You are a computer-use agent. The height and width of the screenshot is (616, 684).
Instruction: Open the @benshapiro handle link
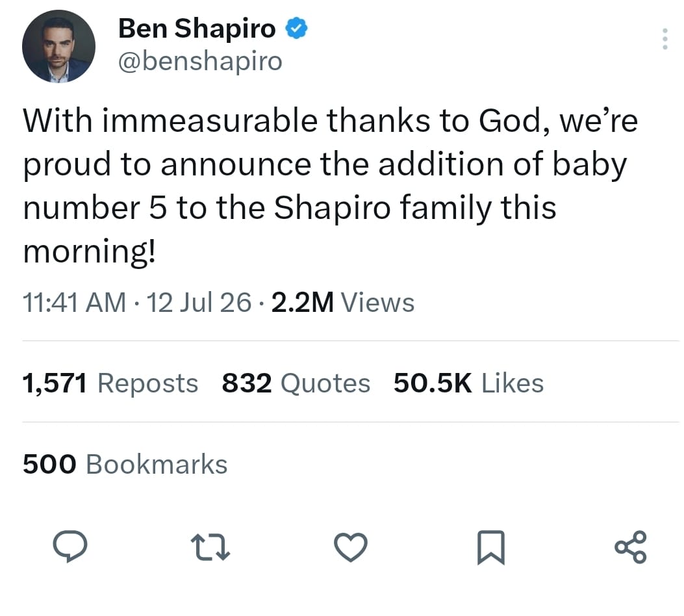pos(200,62)
